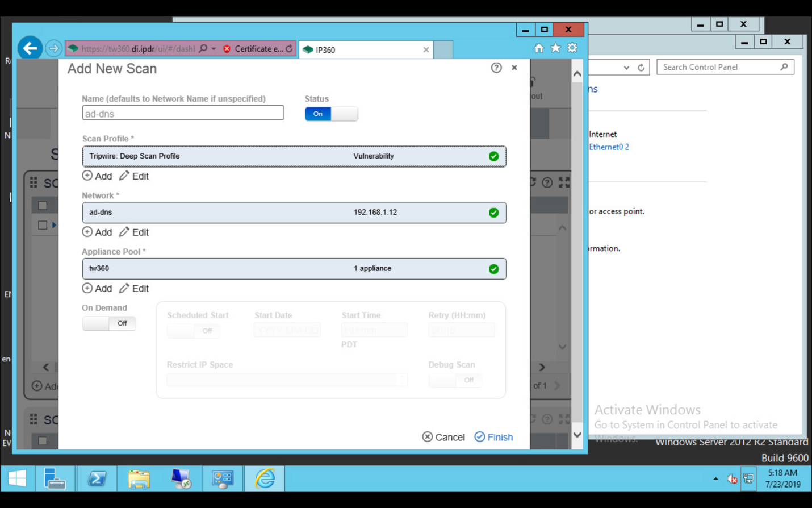The width and height of the screenshot is (812, 508).
Task: Open Internet Explorer from the taskbar
Action: click(265, 478)
